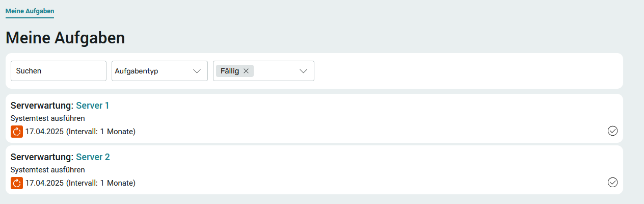
Task: Click the 17.04.2025 due date of Server 1
Action: tap(44, 132)
